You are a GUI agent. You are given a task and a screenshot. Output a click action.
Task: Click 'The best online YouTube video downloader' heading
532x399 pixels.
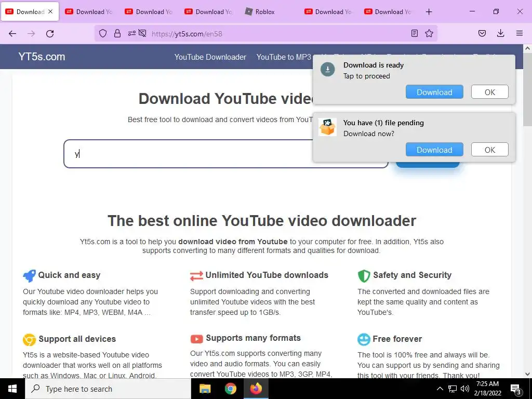click(x=262, y=221)
